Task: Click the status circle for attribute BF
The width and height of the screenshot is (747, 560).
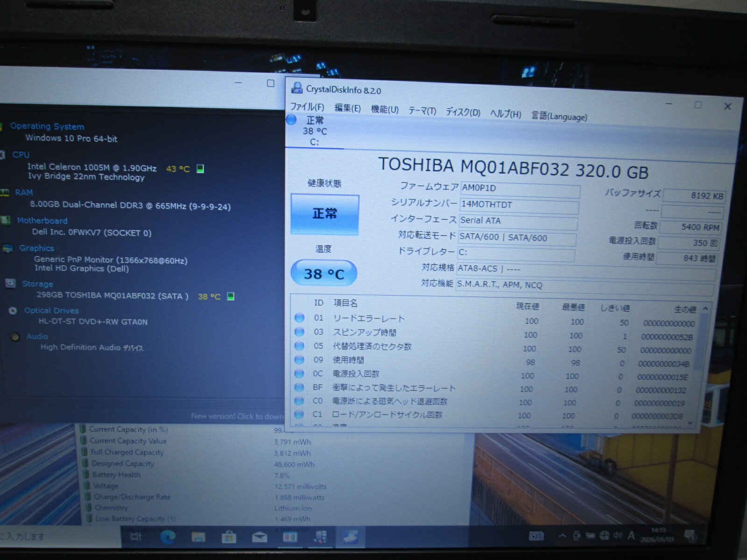Action: (x=299, y=387)
